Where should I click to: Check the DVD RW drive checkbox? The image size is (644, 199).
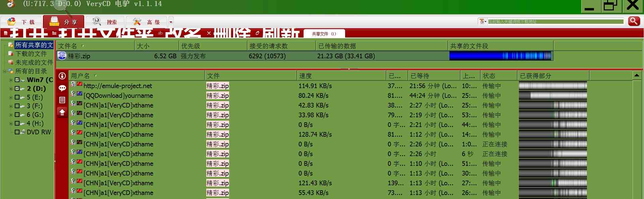point(17,132)
